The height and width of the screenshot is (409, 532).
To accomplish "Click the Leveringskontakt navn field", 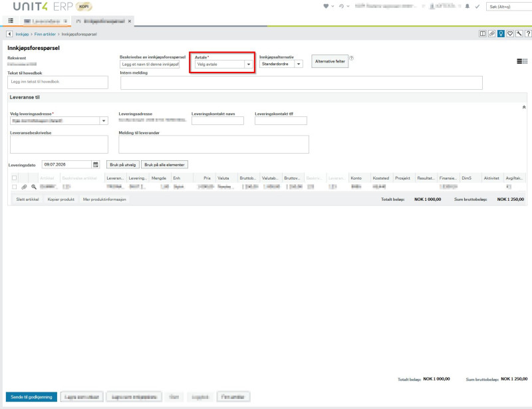I will pyautogui.click(x=217, y=121).
